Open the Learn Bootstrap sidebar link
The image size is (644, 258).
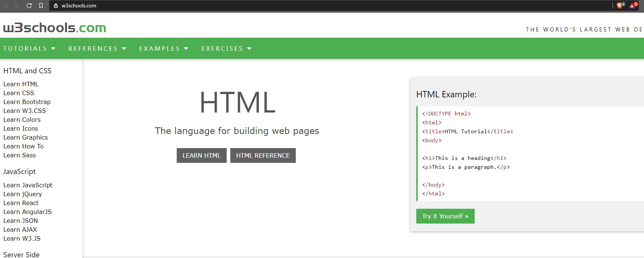[27, 102]
